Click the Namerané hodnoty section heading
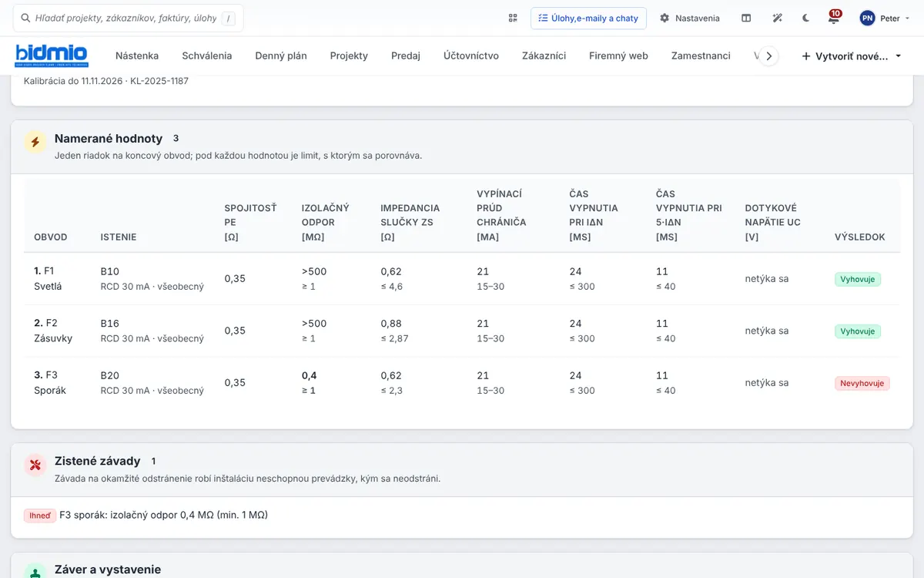Screen dimensions: 924x578 [109, 139]
